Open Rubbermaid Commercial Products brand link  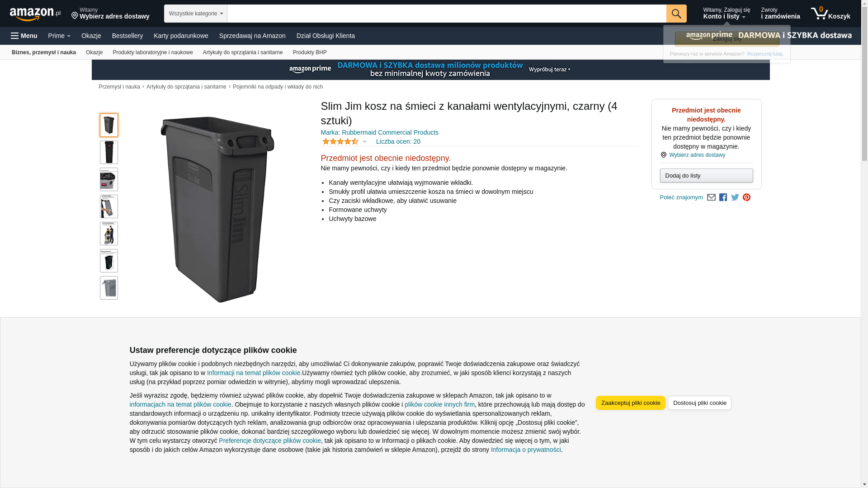coord(379,132)
